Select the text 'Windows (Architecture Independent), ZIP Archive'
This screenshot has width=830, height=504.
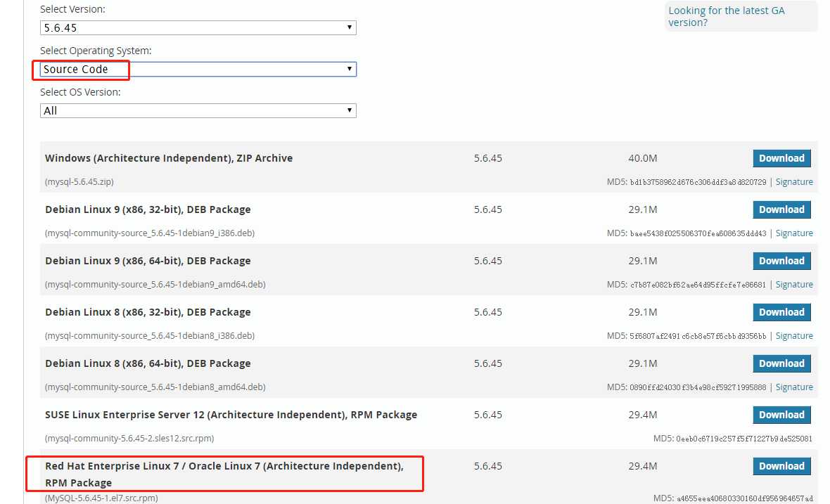pyautogui.click(x=169, y=158)
